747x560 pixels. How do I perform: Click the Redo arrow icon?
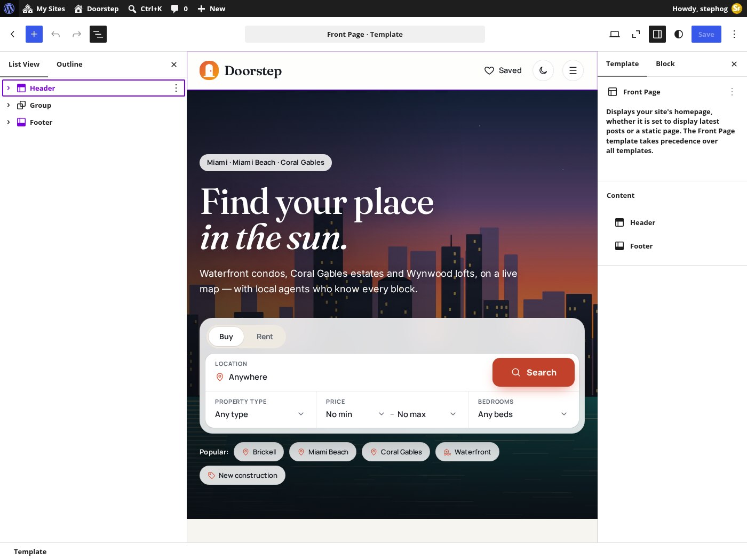[x=77, y=34]
